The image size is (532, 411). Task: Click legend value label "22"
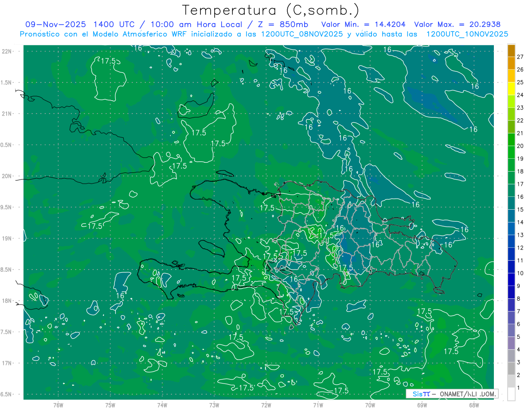click(x=520, y=121)
